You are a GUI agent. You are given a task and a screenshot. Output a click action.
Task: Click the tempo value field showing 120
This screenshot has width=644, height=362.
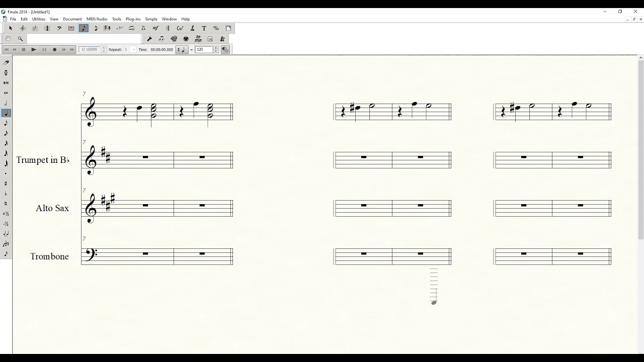tap(204, 49)
